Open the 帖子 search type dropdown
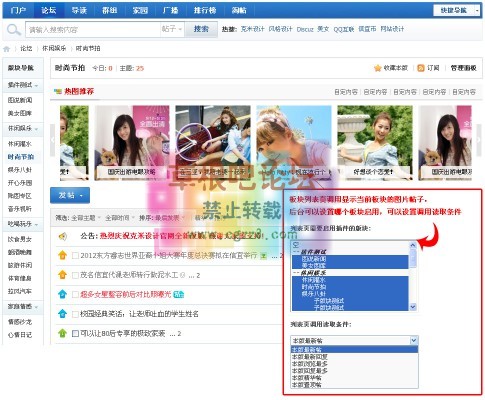 [x=172, y=29]
